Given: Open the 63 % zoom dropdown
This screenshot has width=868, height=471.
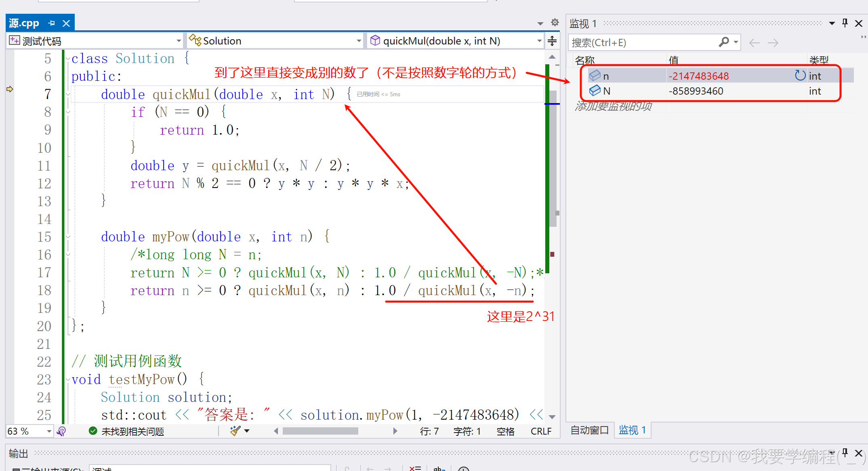Looking at the screenshot, I should [49, 431].
